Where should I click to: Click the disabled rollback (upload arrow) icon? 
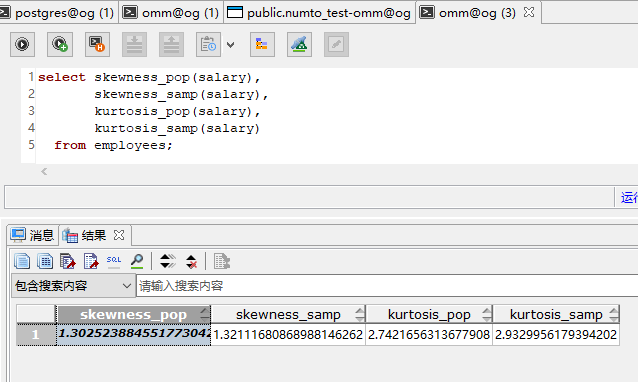(171, 44)
